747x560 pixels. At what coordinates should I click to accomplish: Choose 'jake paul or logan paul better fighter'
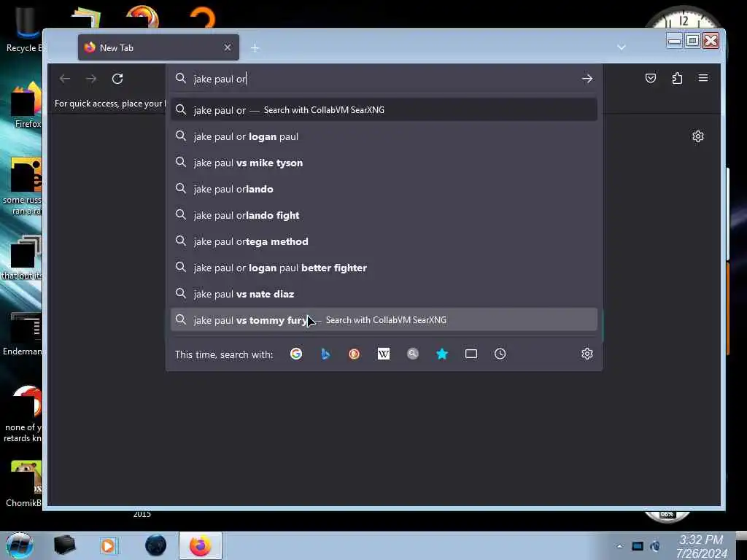tap(384, 268)
